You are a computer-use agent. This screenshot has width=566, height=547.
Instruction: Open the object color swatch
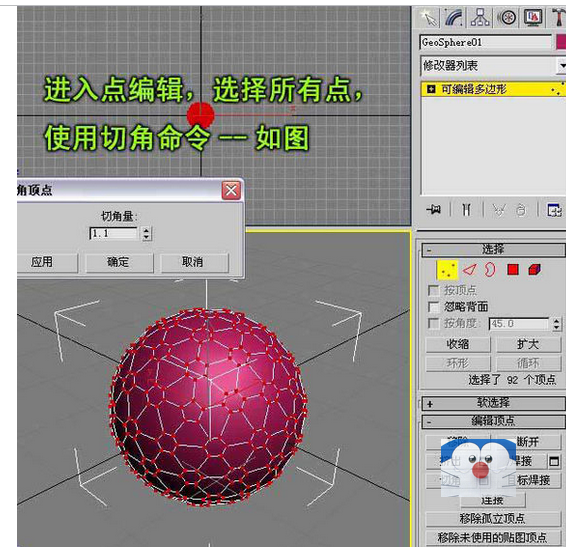[x=561, y=42]
